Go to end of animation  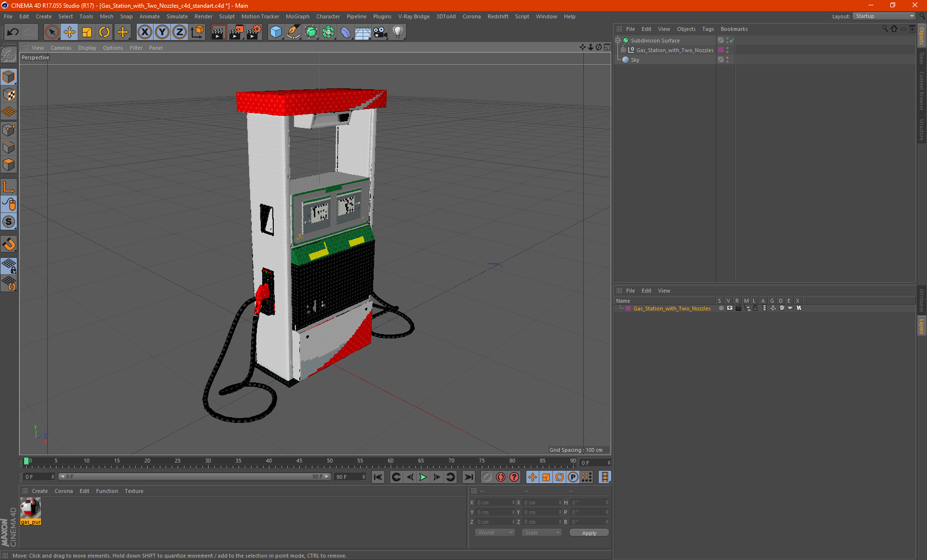(x=468, y=477)
